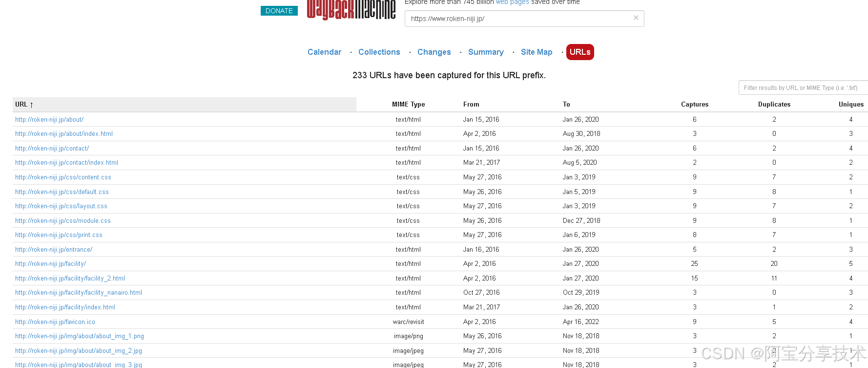Open the roken-niji.jp/contact/ link
Image resolution: width=868 pixels, height=368 pixels.
point(52,148)
